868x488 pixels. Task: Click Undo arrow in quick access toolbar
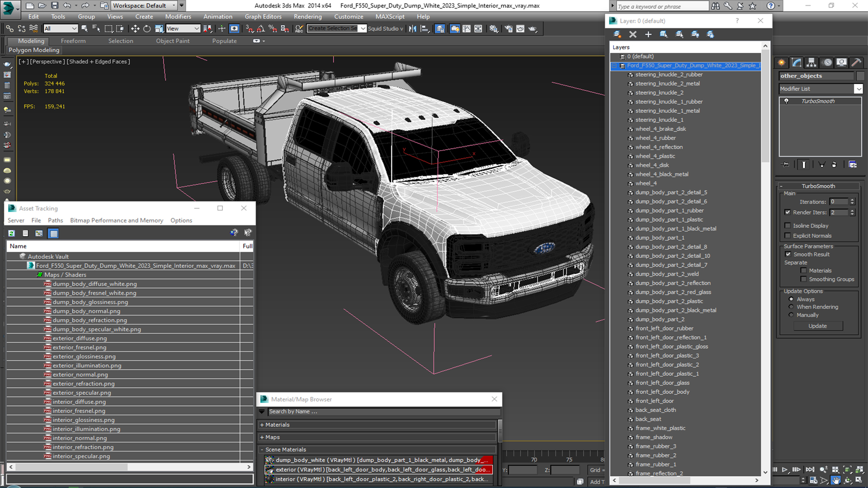click(67, 5)
